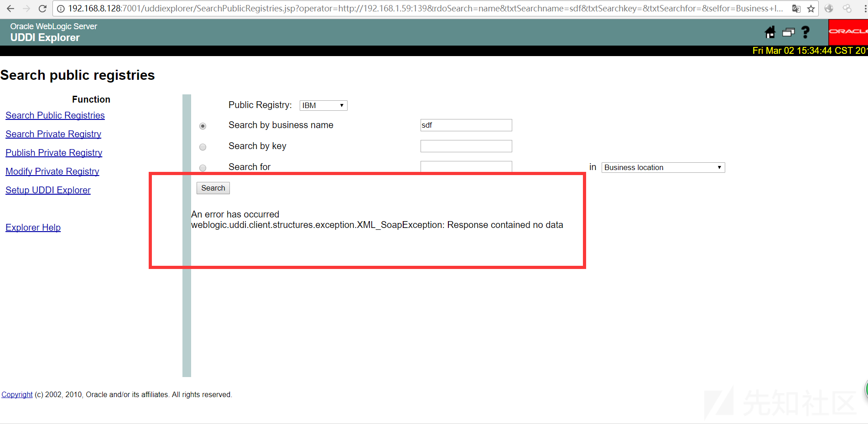Screen dimensions: 868x424
Task: Select the Search for radio button
Action: pyautogui.click(x=203, y=168)
